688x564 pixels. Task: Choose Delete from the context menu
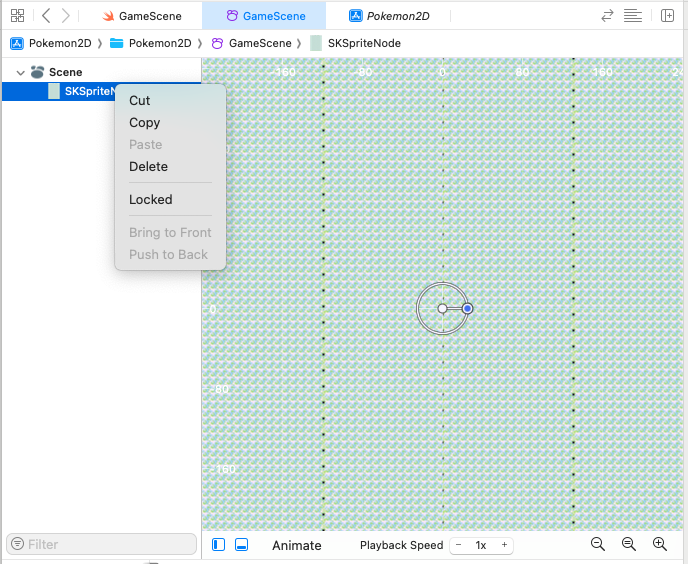148,167
